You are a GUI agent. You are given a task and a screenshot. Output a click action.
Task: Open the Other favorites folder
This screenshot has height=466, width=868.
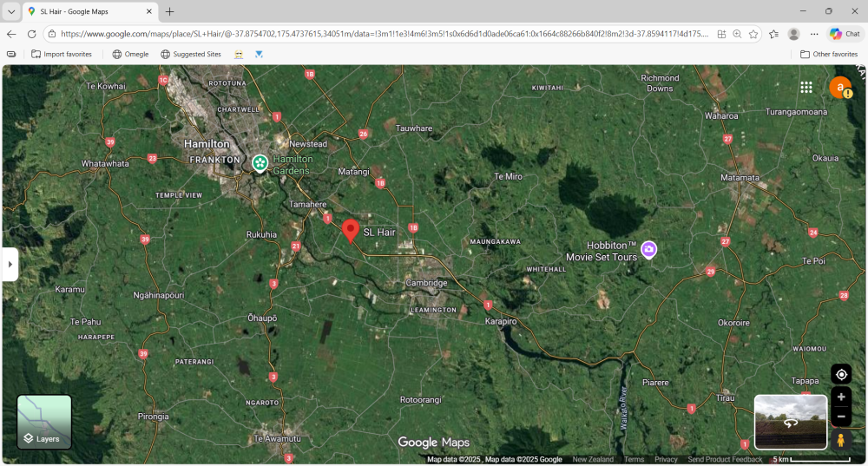pos(829,54)
